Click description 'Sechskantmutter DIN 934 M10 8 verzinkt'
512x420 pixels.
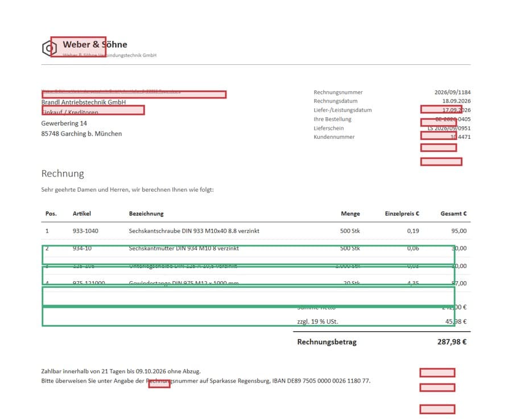(x=184, y=249)
